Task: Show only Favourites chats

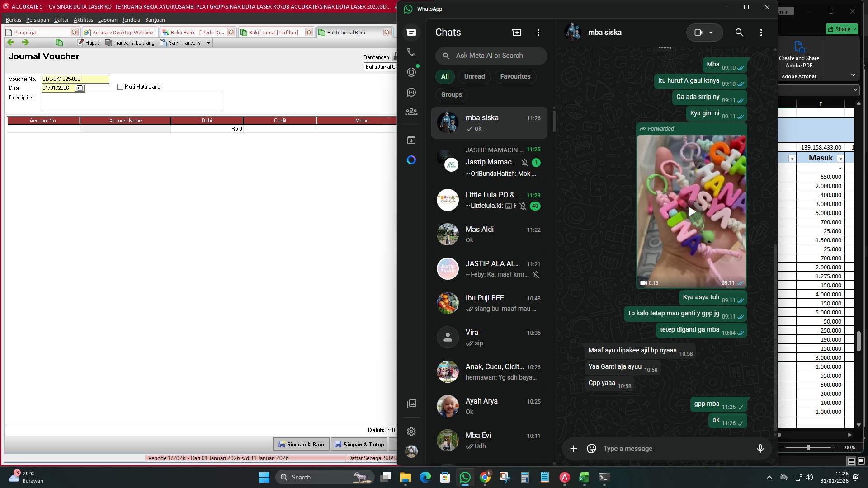Action: pos(515,76)
